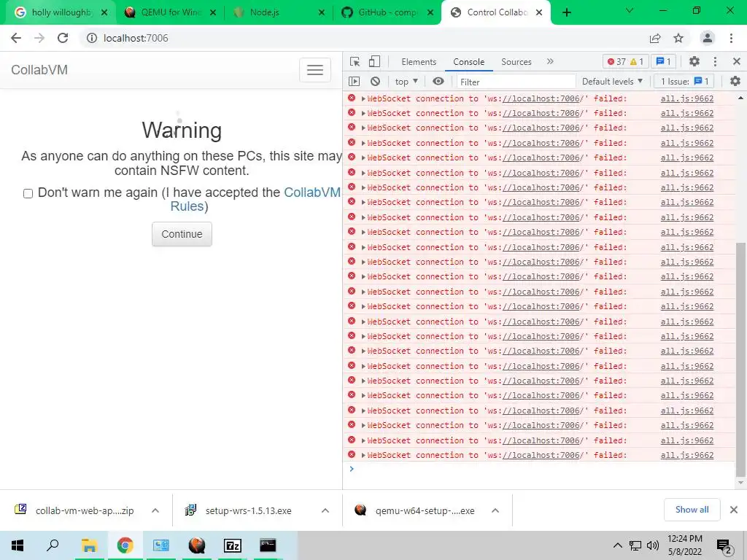
Task: Show more DevTools tabs chevron
Action: [x=550, y=61]
